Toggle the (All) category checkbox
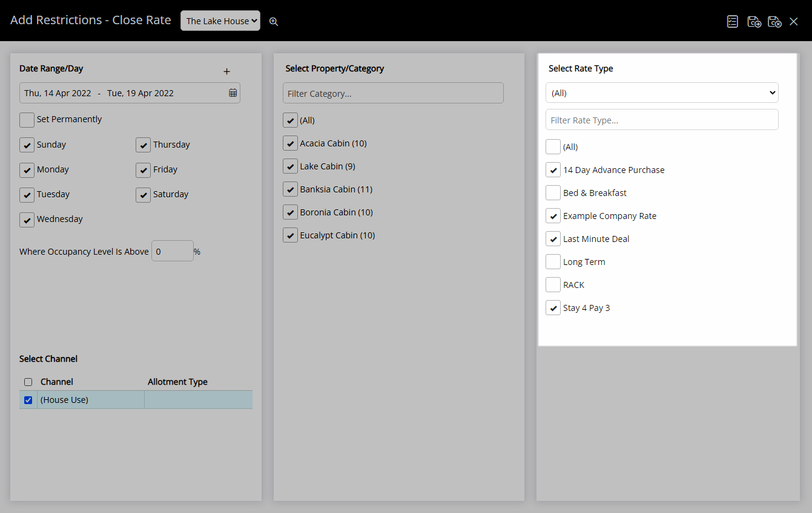The height and width of the screenshot is (513, 812). pyautogui.click(x=290, y=120)
